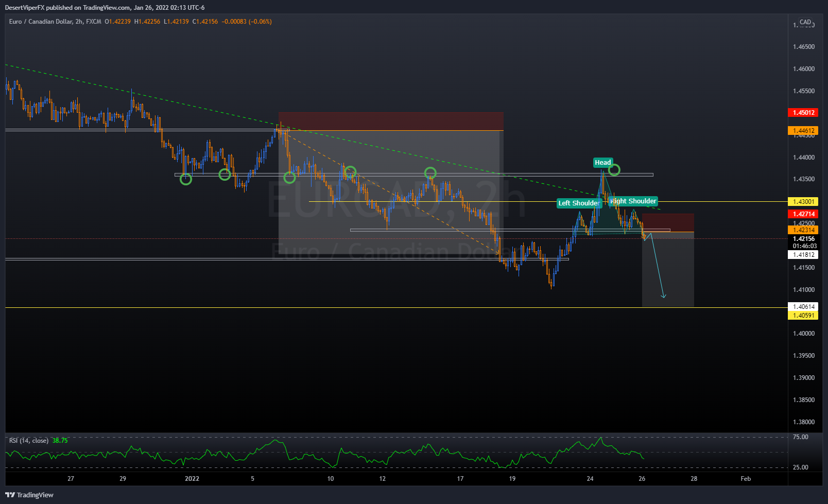The image size is (828, 504).
Task: Click the low value L1.42139
Action: coord(176,22)
